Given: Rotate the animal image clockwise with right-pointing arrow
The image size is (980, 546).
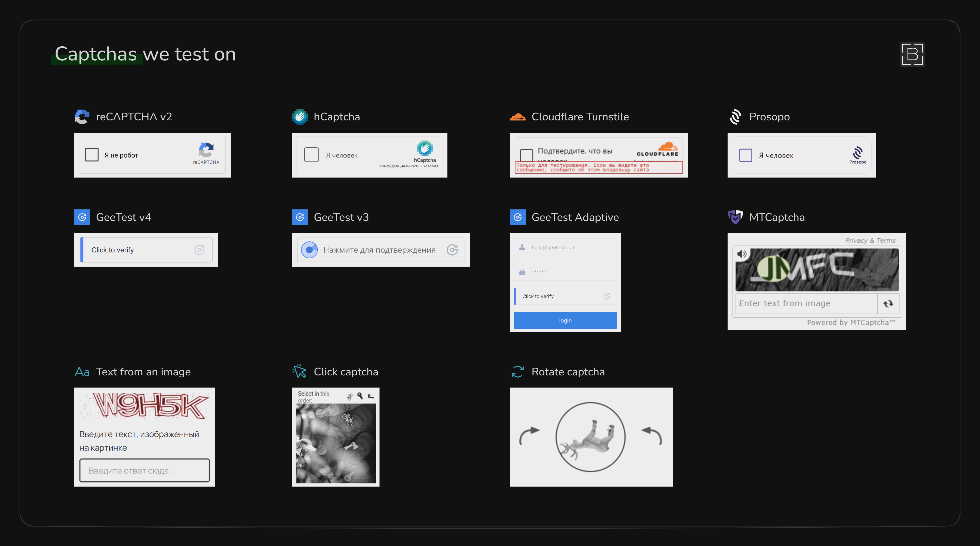Looking at the screenshot, I should coord(530,436).
